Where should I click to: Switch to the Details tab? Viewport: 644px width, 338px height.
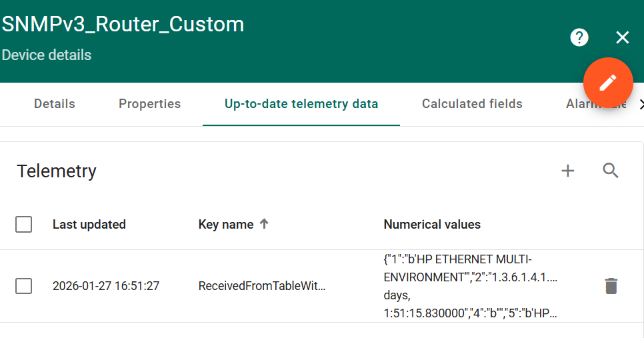[x=55, y=104]
